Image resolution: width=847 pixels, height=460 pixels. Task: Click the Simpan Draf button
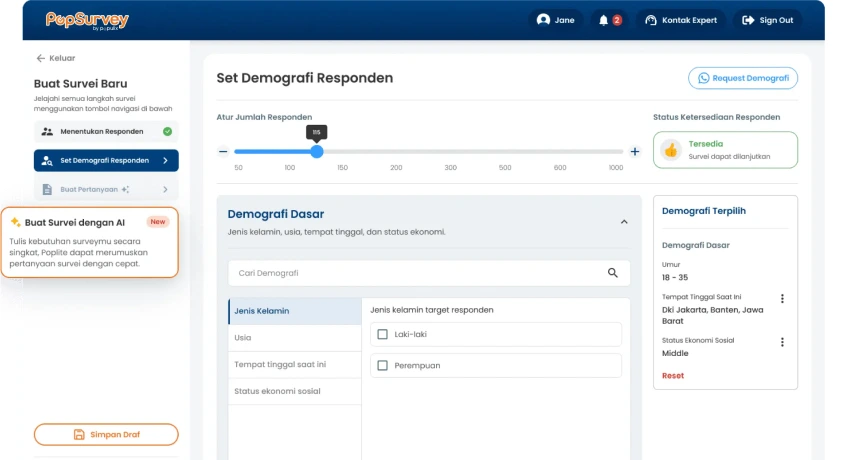pos(106,434)
